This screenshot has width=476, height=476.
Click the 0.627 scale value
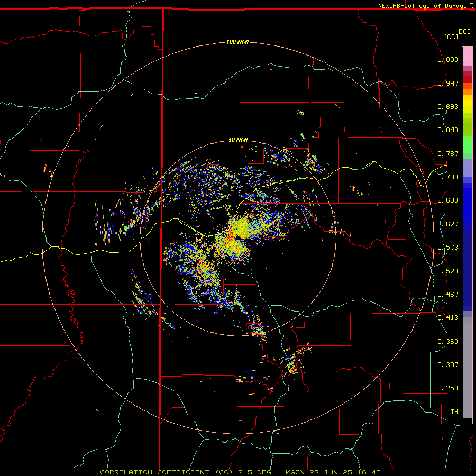pos(448,224)
